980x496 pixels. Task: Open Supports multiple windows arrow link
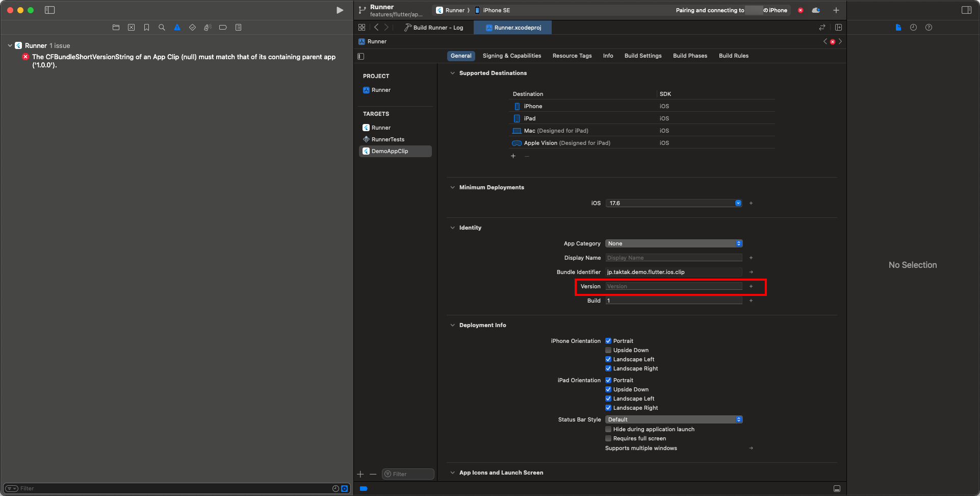pos(751,448)
